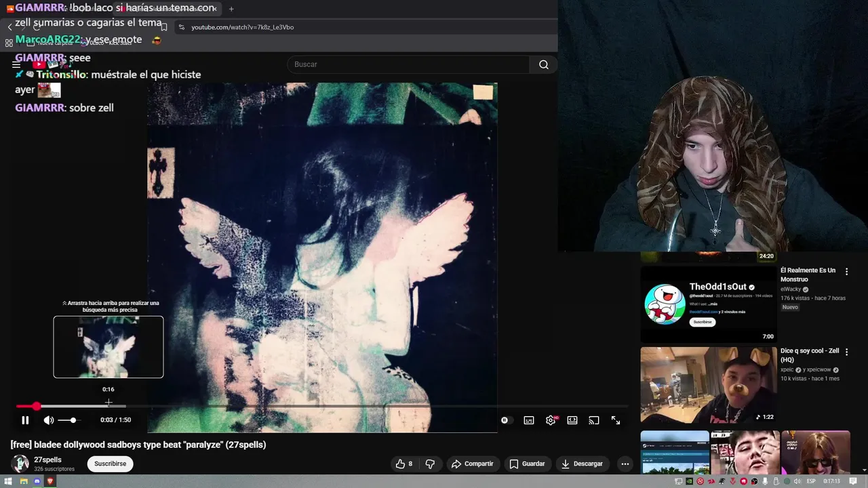Screen dimensions: 868x488
Task: Open TheOdd1sOut video thumbnail
Action: [x=708, y=304]
